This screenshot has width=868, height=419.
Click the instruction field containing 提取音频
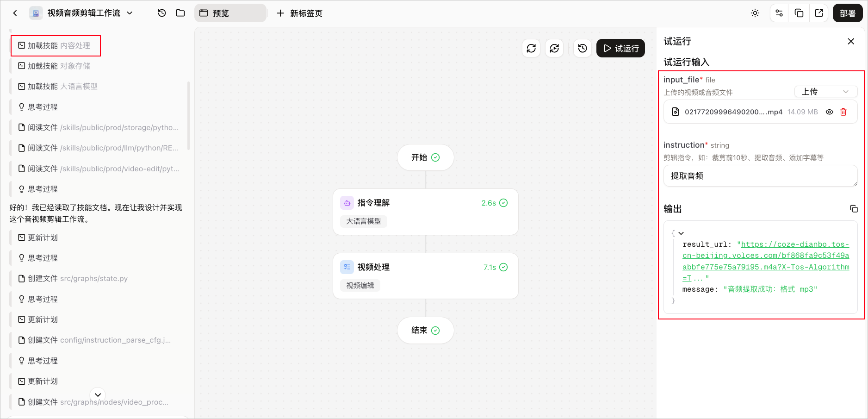coord(760,176)
